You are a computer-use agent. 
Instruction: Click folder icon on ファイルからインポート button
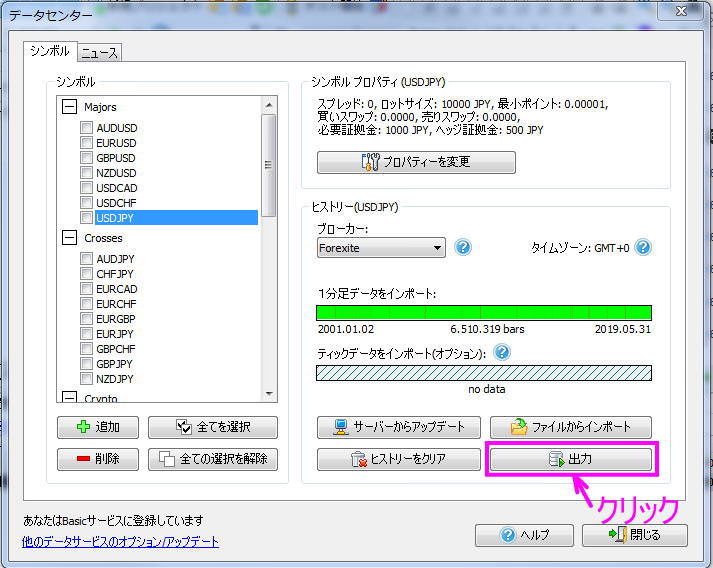[x=519, y=427]
